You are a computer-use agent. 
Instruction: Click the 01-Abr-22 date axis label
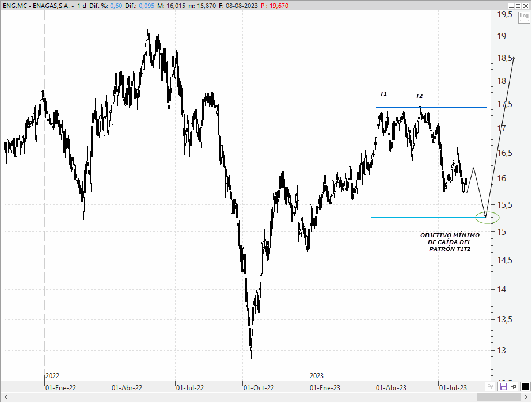(127, 387)
